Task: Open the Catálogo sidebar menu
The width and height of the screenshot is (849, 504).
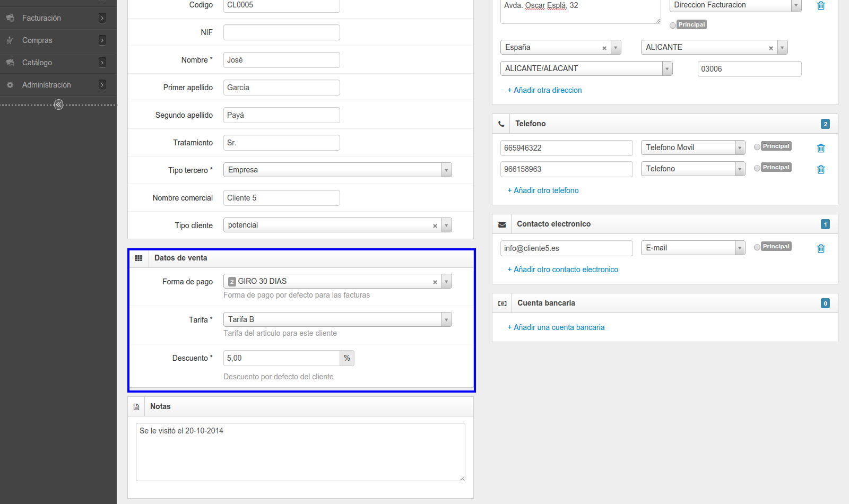Action: [58, 63]
